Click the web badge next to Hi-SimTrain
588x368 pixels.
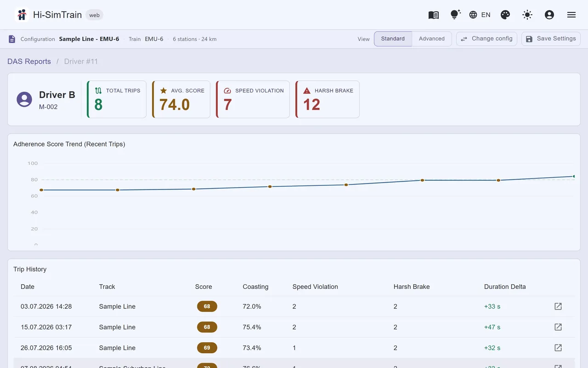click(x=94, y=15)
